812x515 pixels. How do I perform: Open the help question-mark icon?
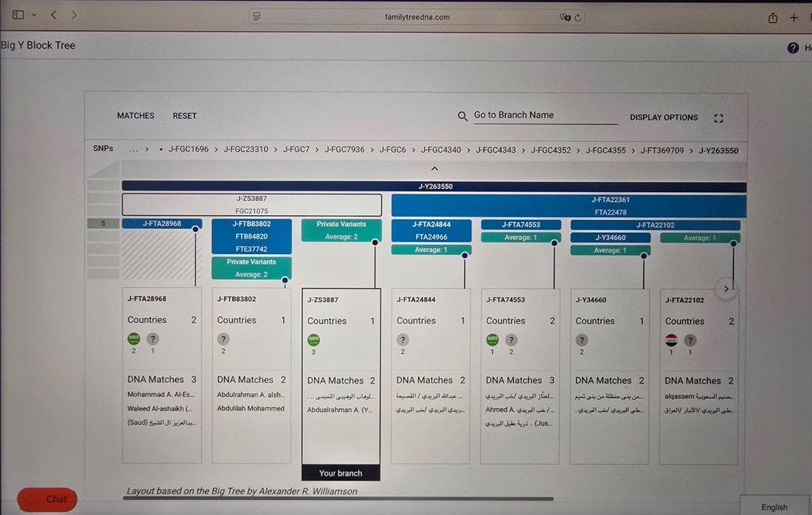pos(792,48)
